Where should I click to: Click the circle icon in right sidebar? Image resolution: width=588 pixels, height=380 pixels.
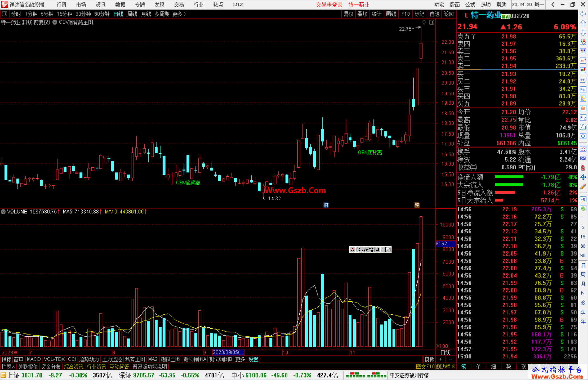tap(583, 136)
